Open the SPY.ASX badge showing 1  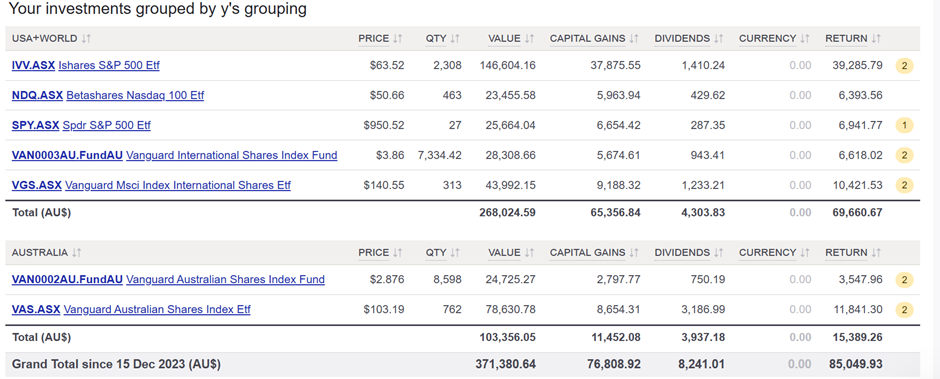tap(905, 125)
